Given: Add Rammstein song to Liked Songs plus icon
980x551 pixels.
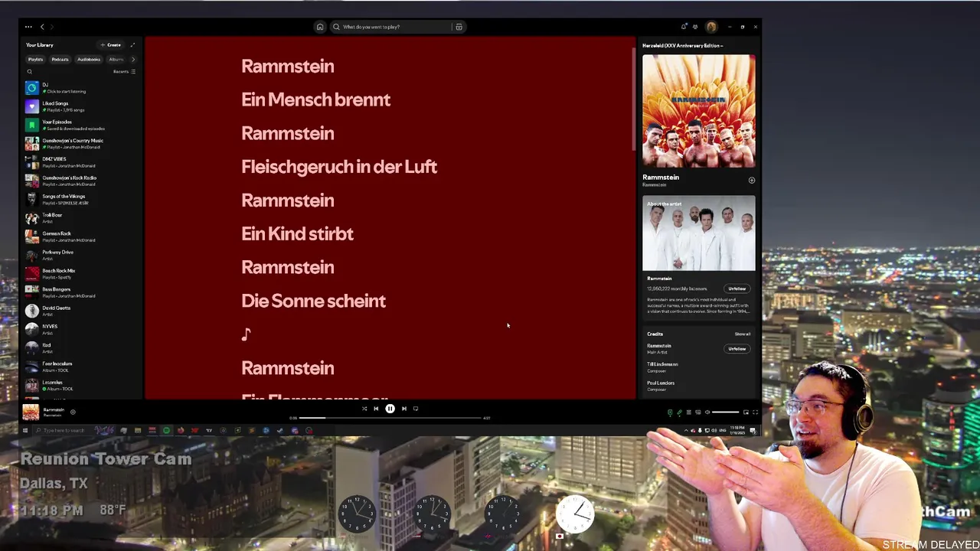Looking at the screenshot, I should pyautogui.click(x=751, y=181).
